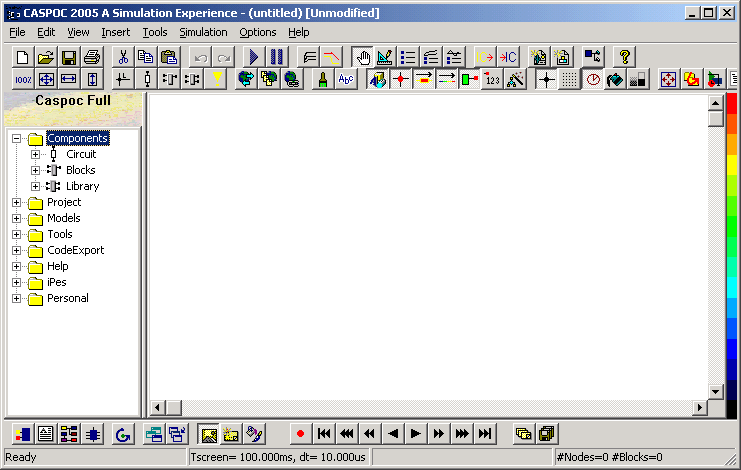
Task: Click the double fast-forward arrows button
Action: point(439,434)
